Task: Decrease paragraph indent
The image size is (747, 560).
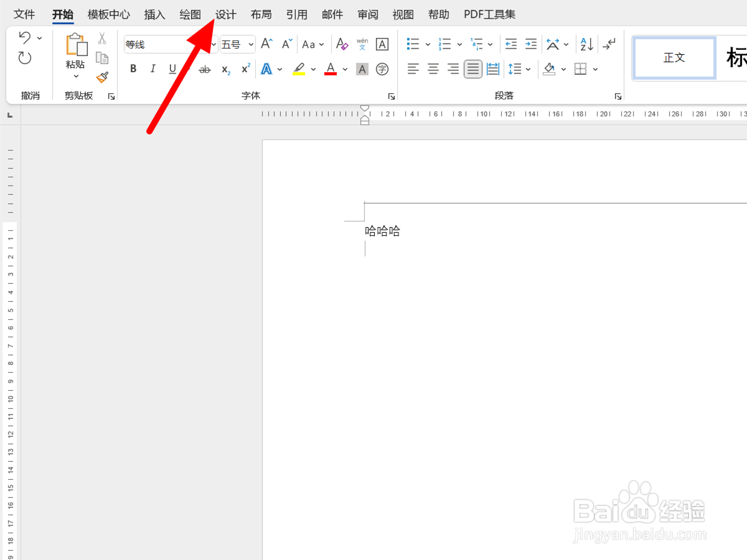Action: 511,44
